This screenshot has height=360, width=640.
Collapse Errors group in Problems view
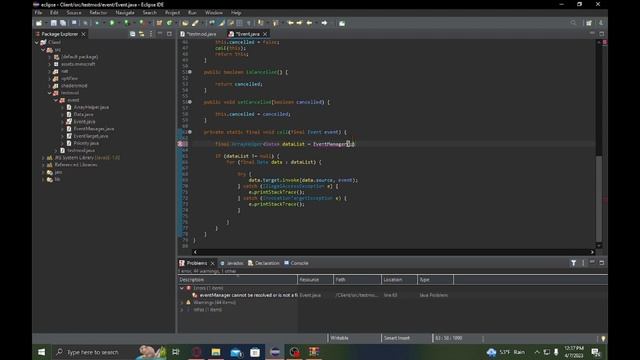tap(182, 288)
